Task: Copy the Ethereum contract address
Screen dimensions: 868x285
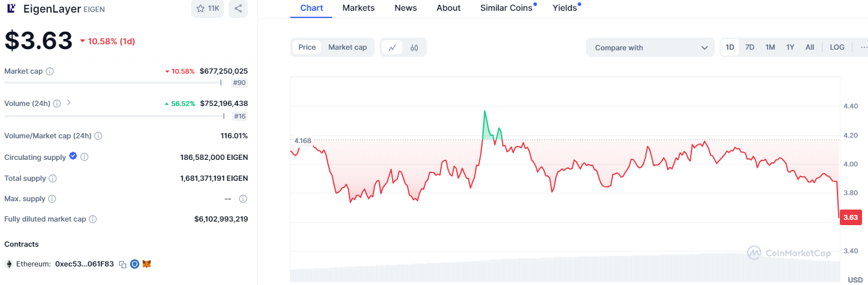Action: pyautogui.click(x=123, y=264)
